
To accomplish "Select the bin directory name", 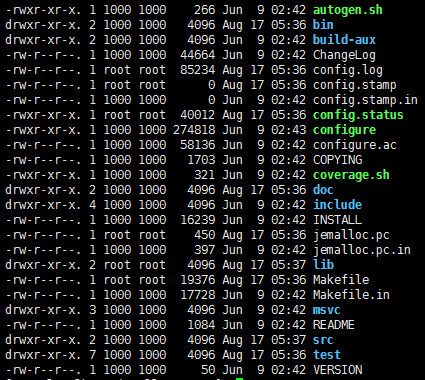I will coord(323,25).
